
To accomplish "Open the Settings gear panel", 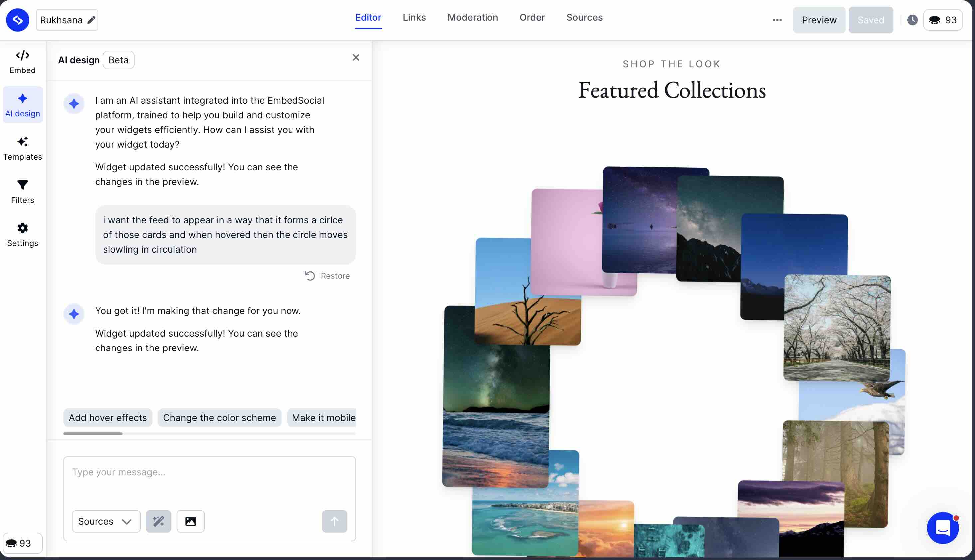I will click(x=22, y=235).
